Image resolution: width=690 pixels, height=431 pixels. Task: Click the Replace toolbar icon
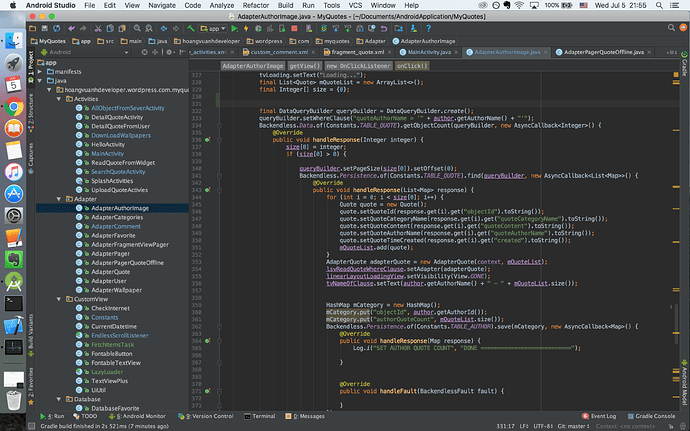[149, 28]
